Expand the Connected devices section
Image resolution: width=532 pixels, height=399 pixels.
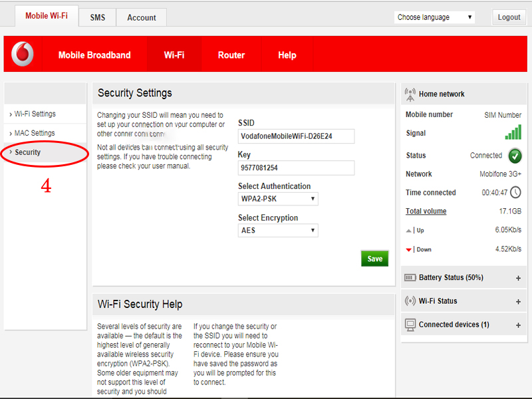click(x=518, y=325)
